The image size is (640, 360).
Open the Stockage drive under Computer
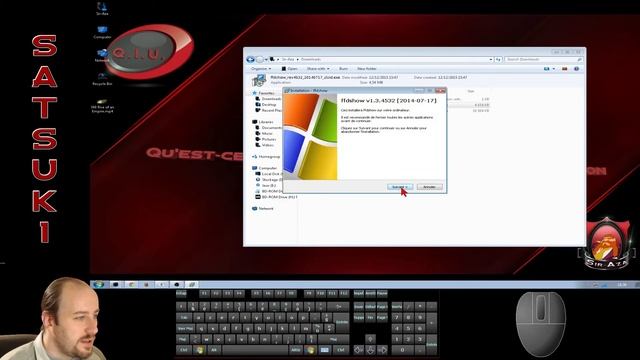[269, 180]
